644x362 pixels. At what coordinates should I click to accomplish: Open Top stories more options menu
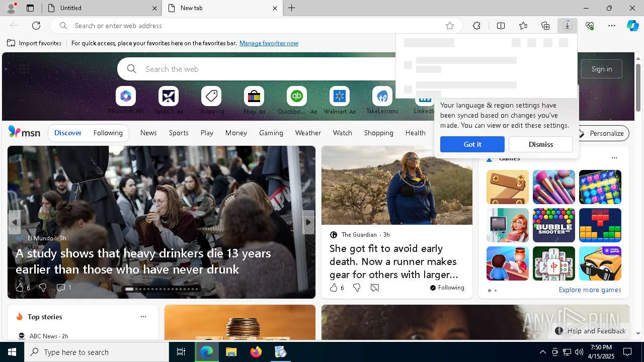pyautogui.click(x=143, y=317)
